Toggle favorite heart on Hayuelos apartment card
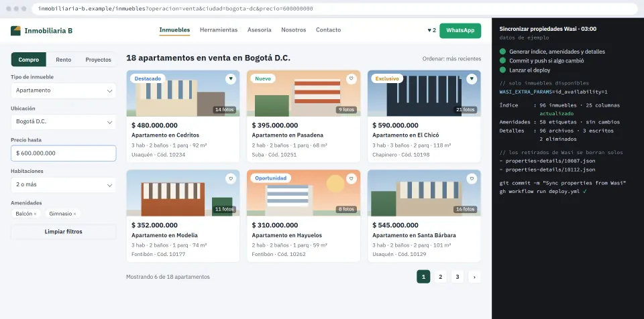The width and height of the screenshot is (644, 319). (x=351, y=178)
